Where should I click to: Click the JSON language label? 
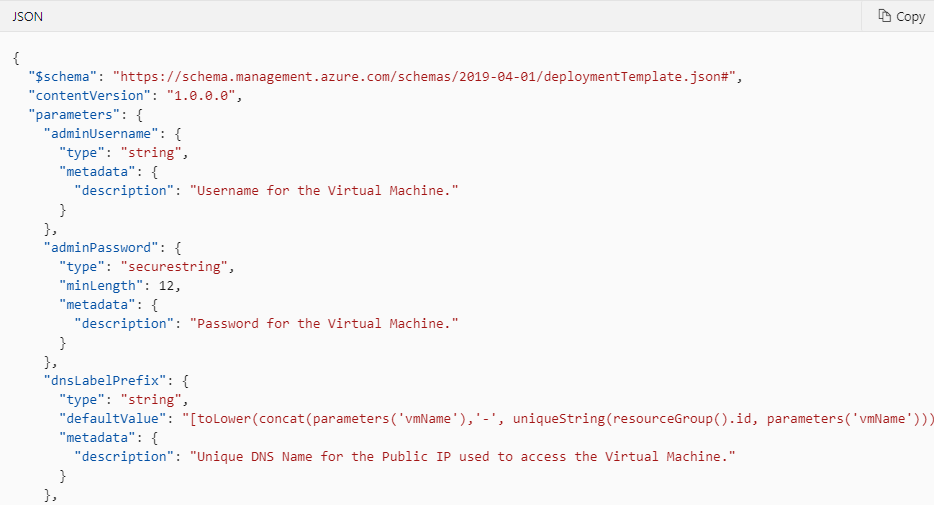(27, 17)
